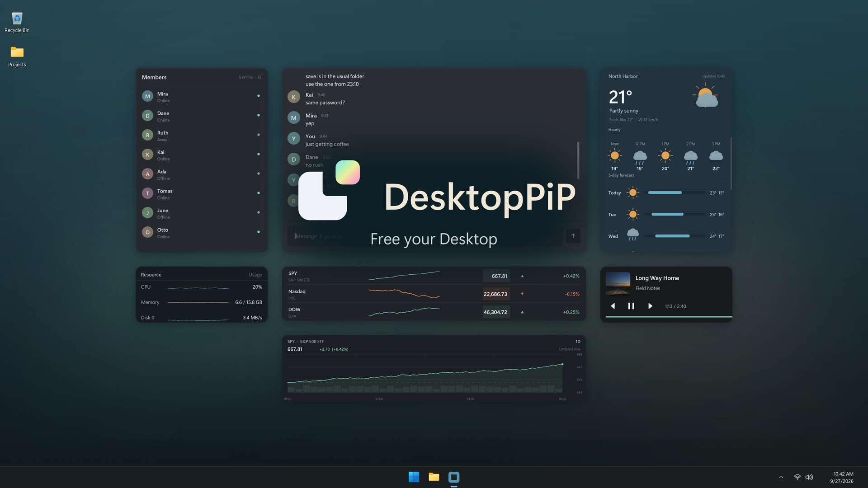Screen dimensions: 868x488
Task: Click Mira's avatar in Members list
Action: [147, 96]
